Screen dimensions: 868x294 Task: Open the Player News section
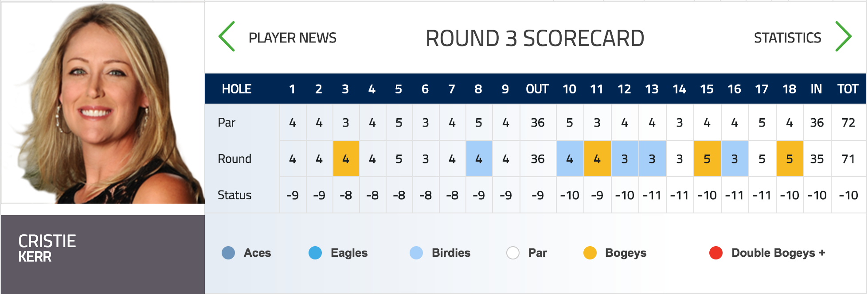(x=293, y=38)
